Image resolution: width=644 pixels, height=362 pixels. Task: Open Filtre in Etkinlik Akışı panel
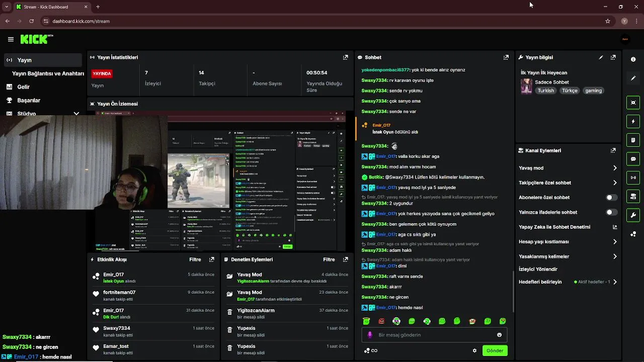[x=195, y=259]
